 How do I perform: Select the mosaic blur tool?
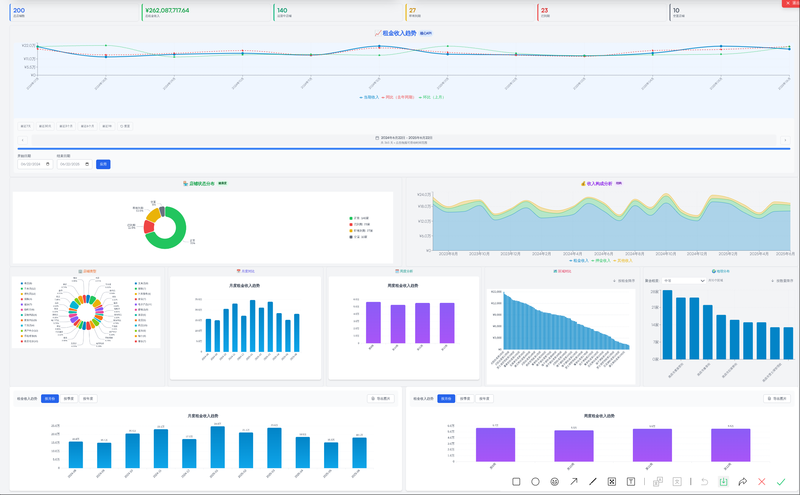[612, 481]
